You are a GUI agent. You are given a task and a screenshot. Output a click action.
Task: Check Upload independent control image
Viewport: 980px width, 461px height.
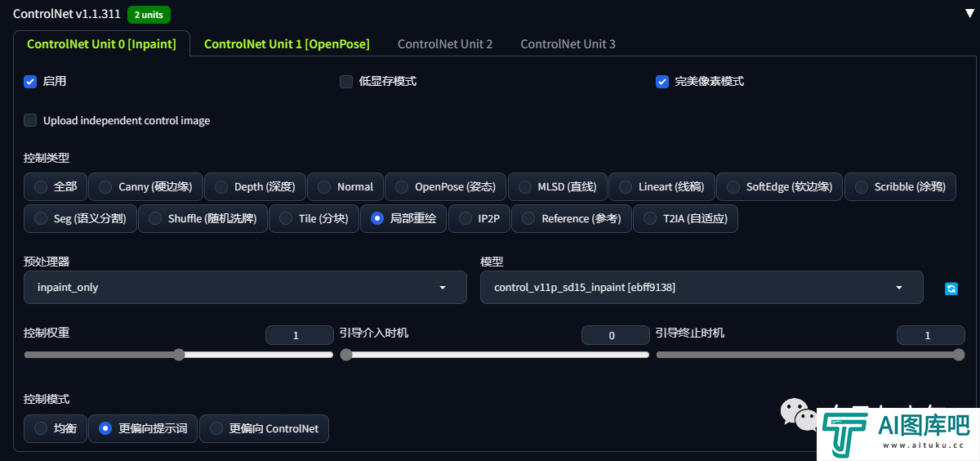30,120
